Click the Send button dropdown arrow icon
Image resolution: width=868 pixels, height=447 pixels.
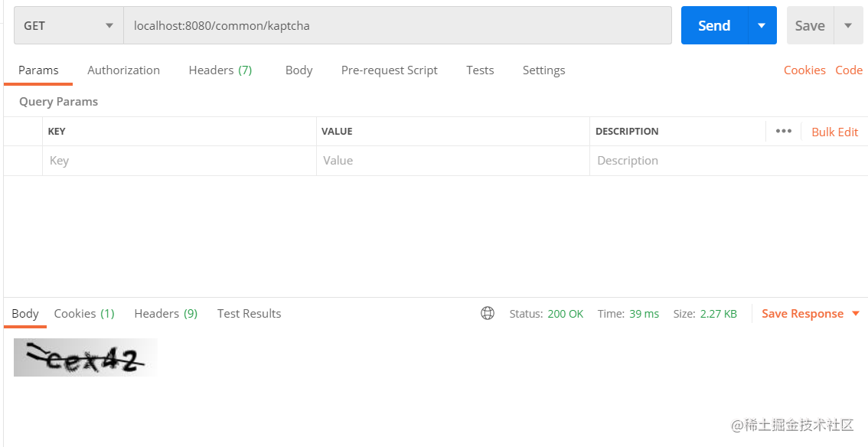[762, 24]
